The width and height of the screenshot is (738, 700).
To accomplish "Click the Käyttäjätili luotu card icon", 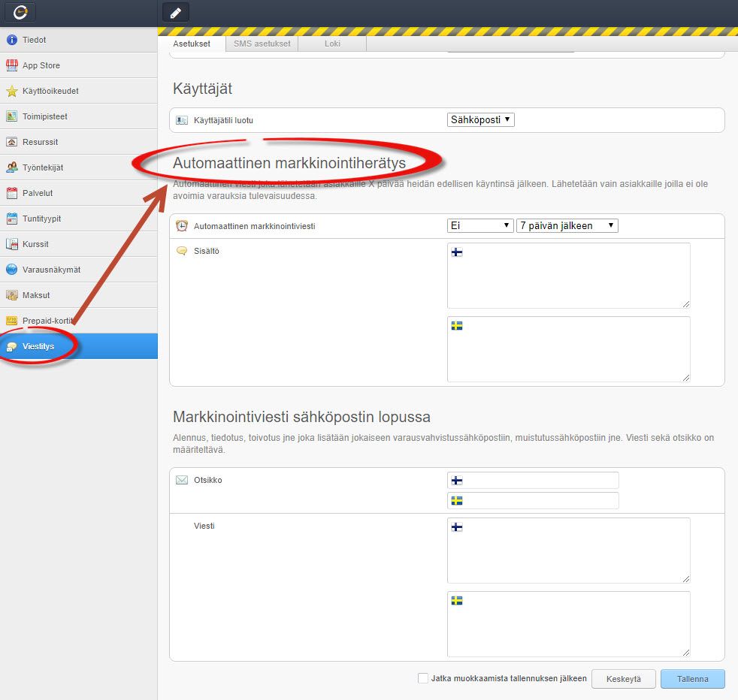I will [x=182, y=120].
